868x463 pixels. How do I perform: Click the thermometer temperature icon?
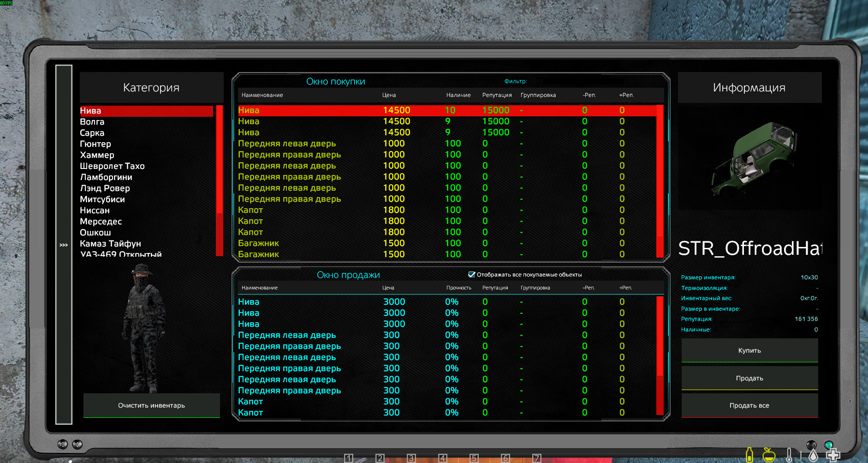click(789, 455)
